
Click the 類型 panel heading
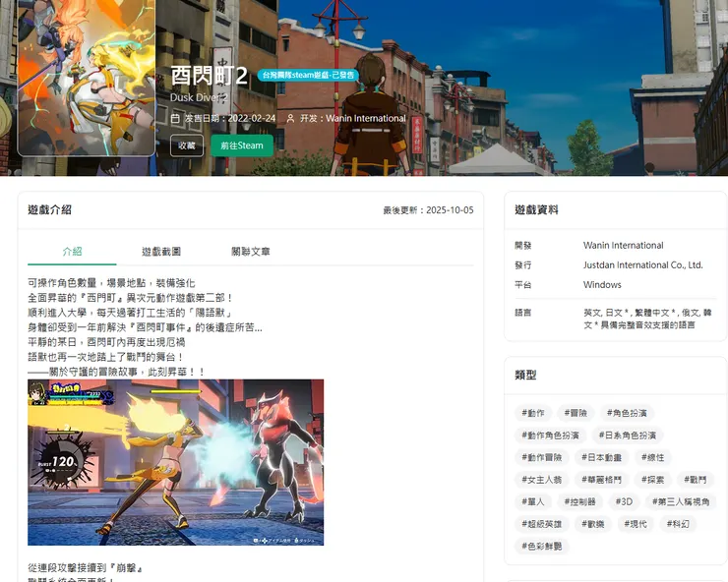click(525, 375)
